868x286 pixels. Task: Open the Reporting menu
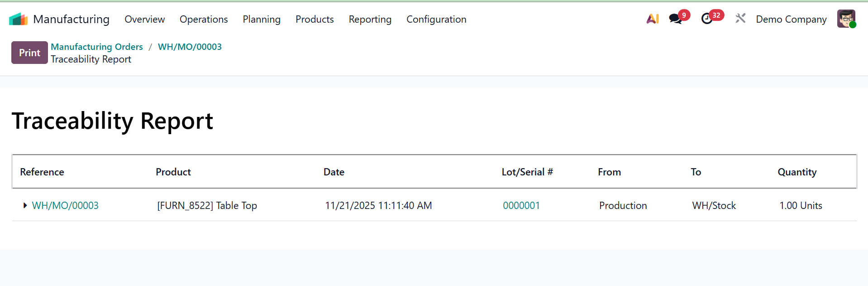(370, 19)
